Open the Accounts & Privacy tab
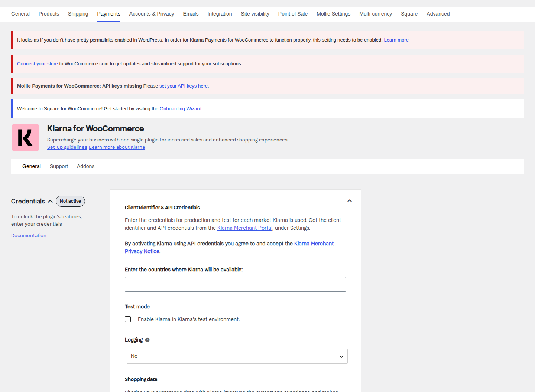This screenshot has height=392, width=535. click(152, 14)
